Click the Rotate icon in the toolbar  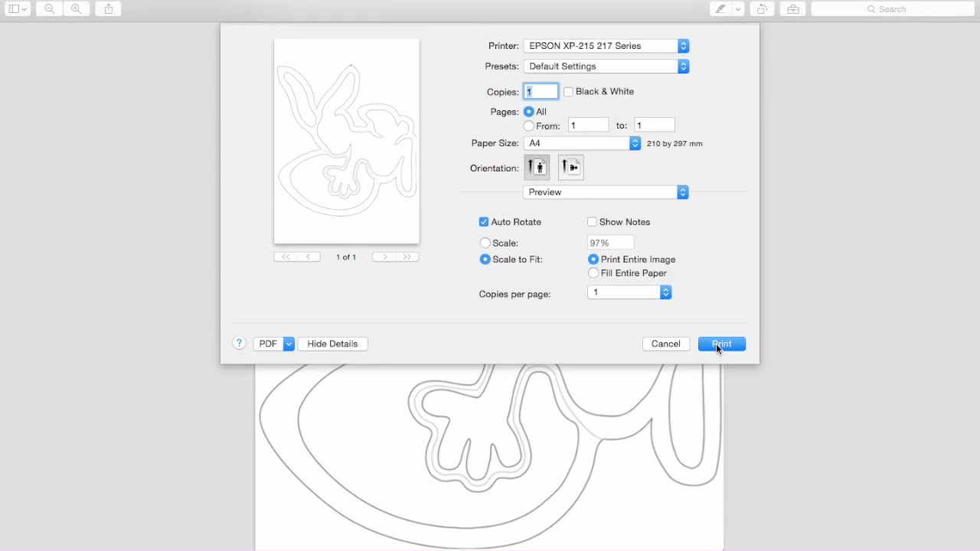[x=762, y=8]
